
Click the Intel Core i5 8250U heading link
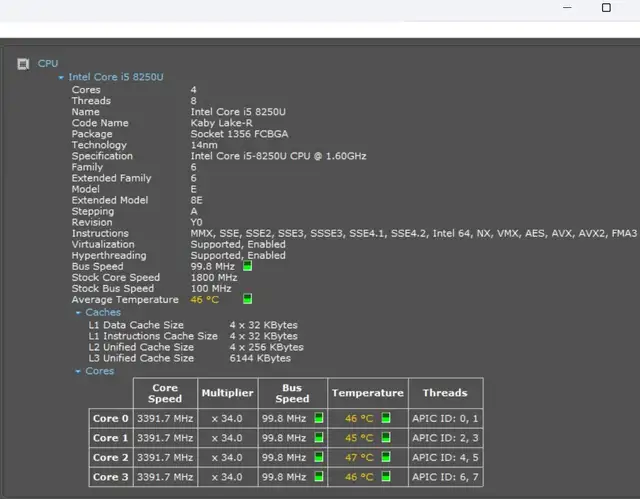(116, 77)
